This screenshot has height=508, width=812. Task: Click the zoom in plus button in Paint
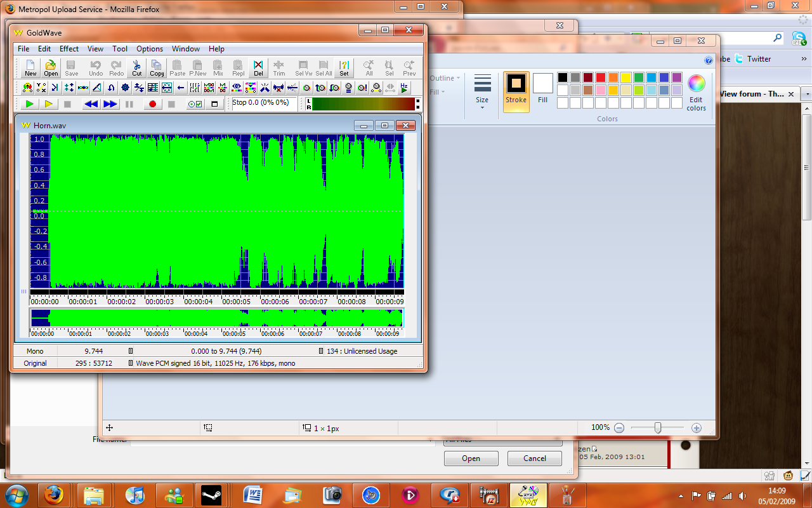click(697, 428)
